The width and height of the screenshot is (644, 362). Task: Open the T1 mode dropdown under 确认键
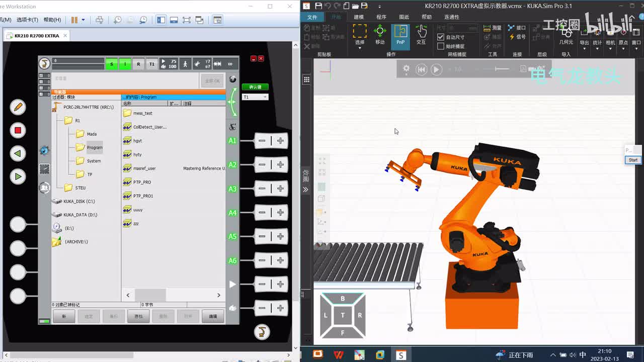(255, 97)
